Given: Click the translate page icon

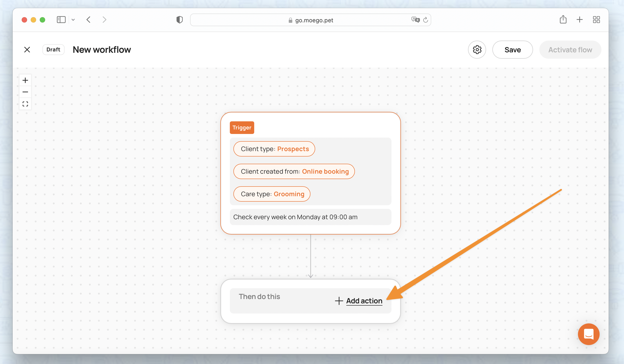Looking at the screenshot, I should point(415,20).
